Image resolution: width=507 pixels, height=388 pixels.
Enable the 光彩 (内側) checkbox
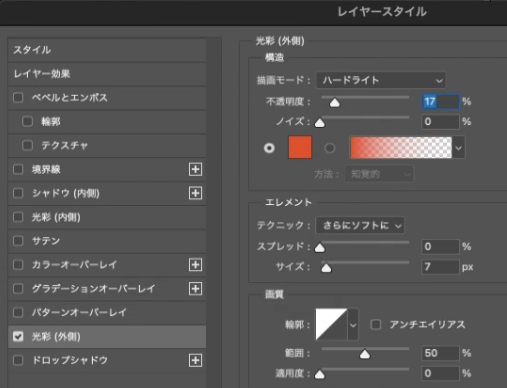18,217
